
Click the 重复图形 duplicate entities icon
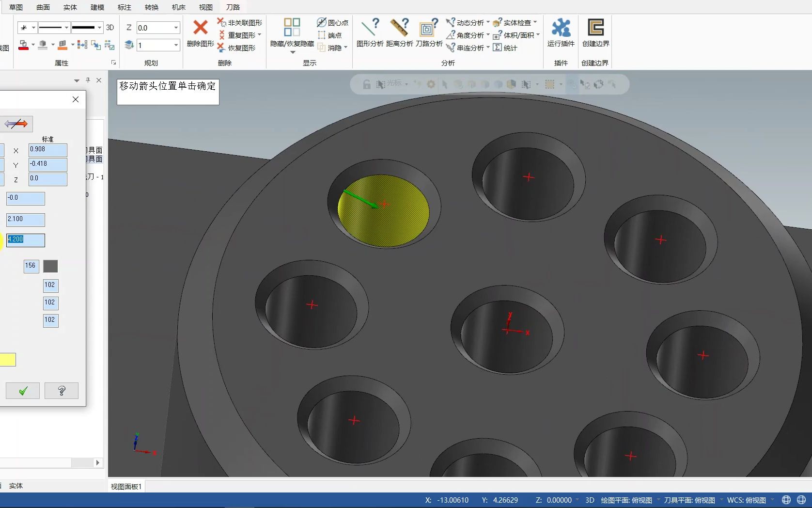coord(221,35)
